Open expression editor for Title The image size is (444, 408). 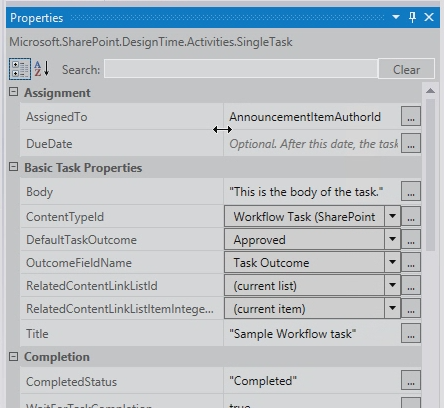pos(411,333)
